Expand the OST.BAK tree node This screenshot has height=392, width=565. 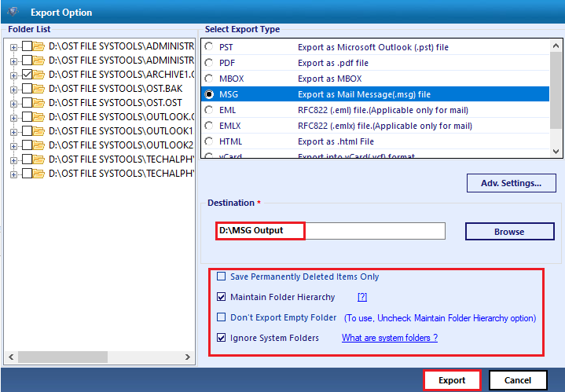pyautogui.click(x=13, y=90)
